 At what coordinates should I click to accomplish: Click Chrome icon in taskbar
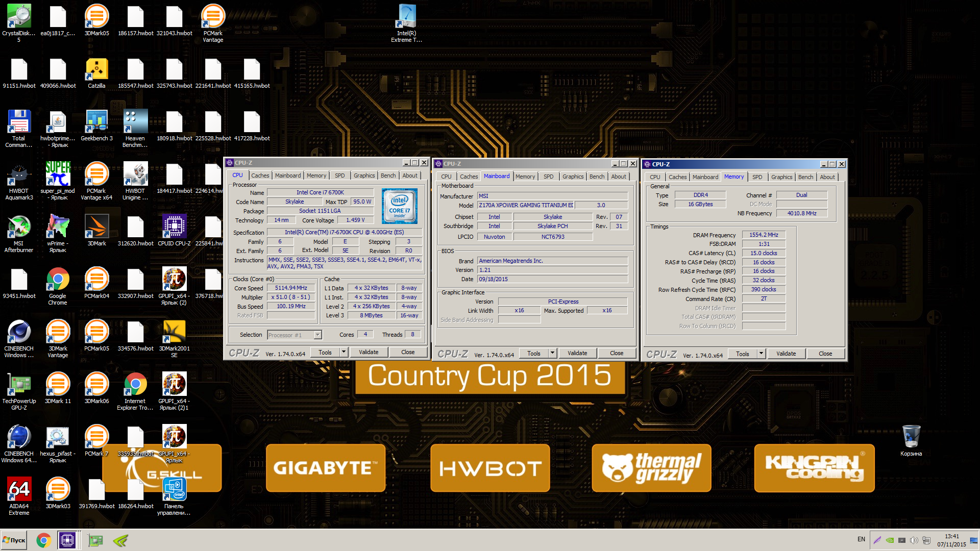coord(44,540)
